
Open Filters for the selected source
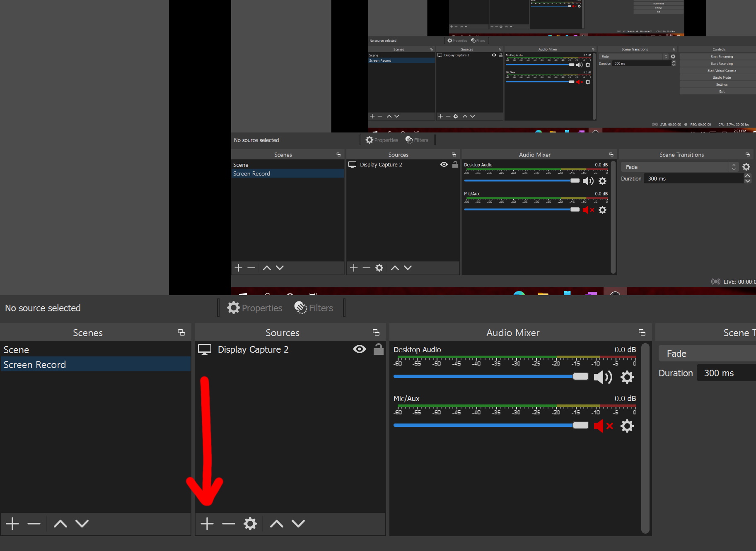click(314, 308)
